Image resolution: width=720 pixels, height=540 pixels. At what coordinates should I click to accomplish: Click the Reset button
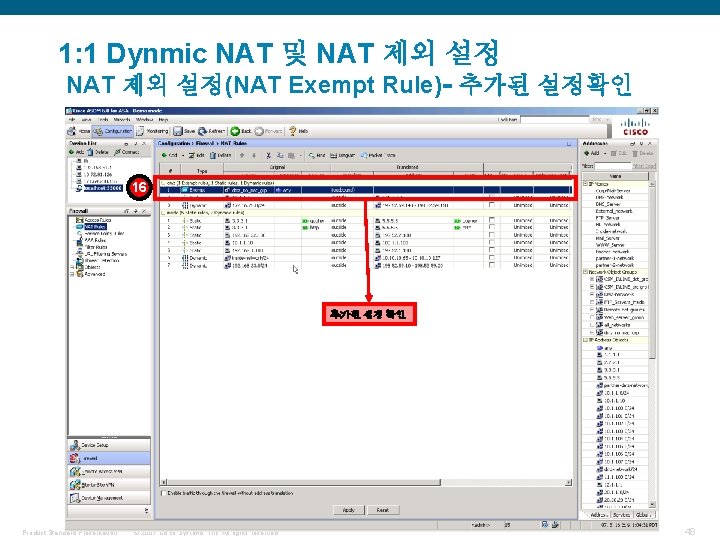tap(383, 510)
